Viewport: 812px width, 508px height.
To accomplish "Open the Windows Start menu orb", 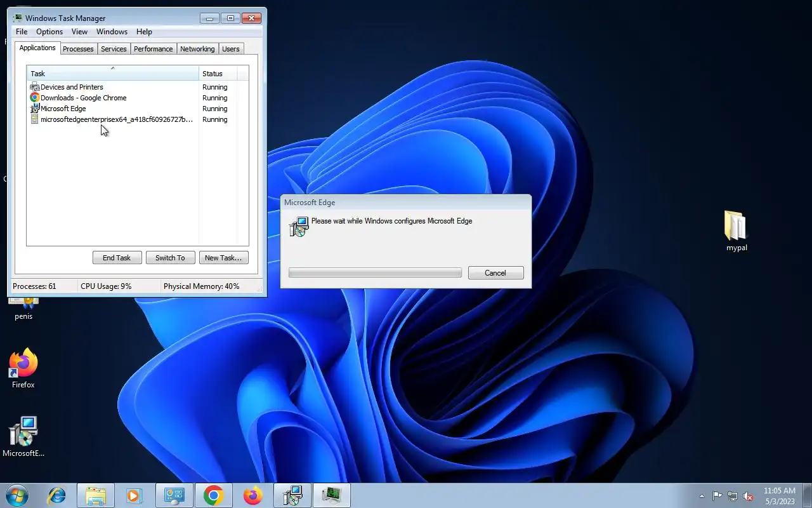I will tap(17, 495).
